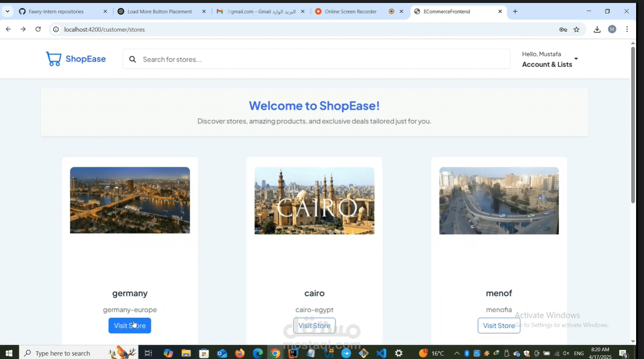Viewport: 644px width, 359px height.
Task: Click the ShopEase brand name link
Action: pos(86,59)
